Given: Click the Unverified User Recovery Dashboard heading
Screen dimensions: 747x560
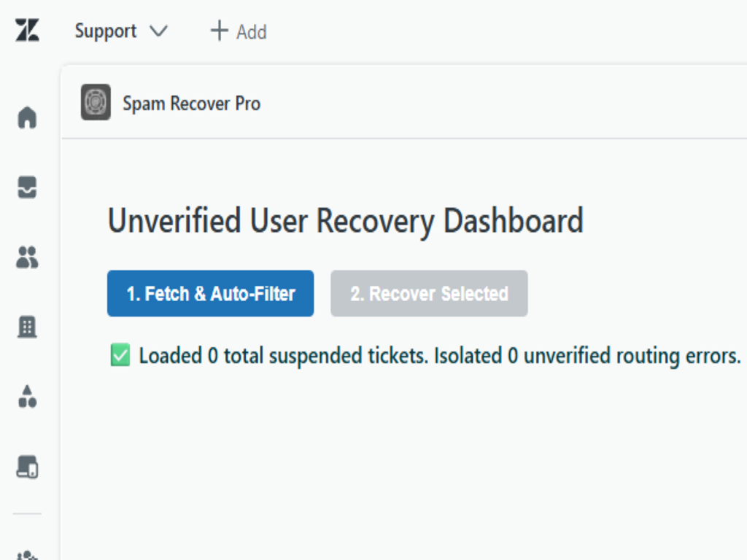Looking at the screenshot, I should [345, 220].
